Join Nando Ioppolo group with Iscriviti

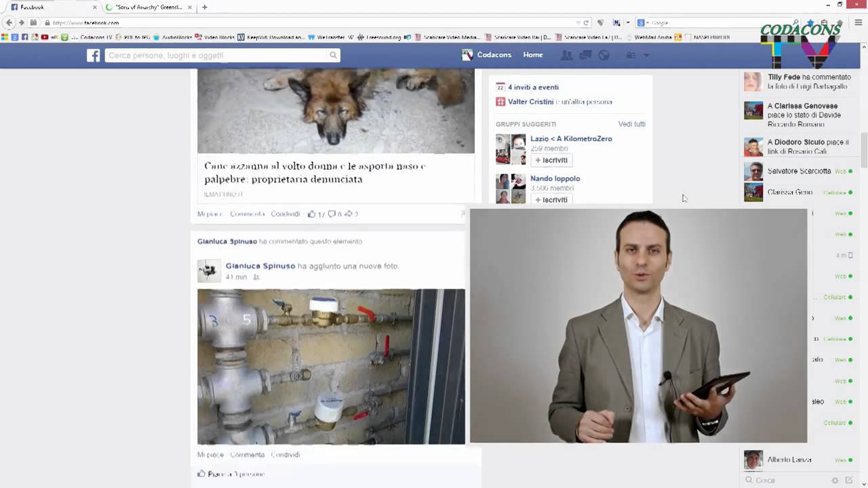coord(551,199)
